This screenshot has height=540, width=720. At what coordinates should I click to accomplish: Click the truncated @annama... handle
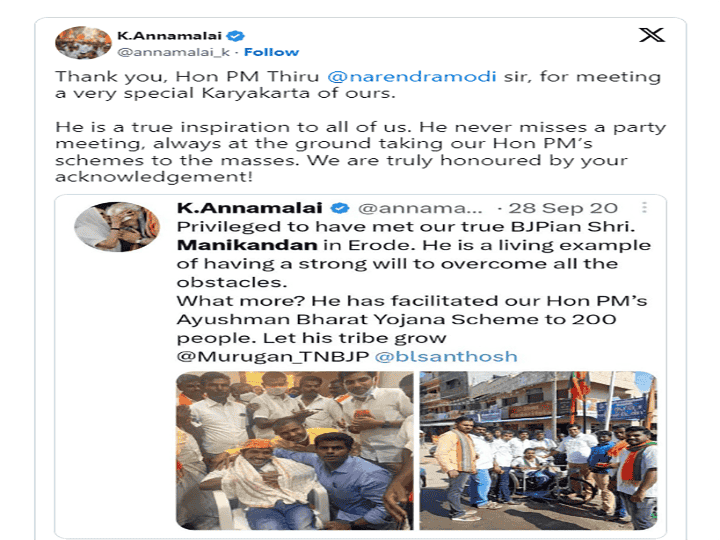(420, 208)
